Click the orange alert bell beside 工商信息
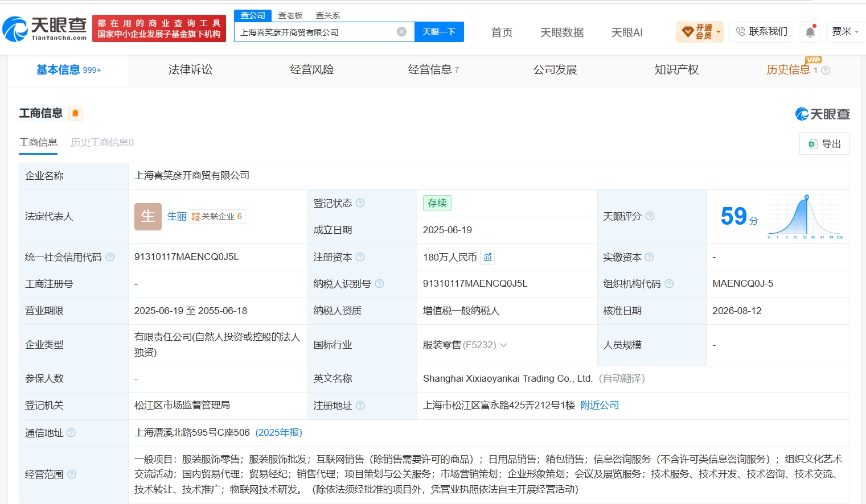 coord(76,113)
